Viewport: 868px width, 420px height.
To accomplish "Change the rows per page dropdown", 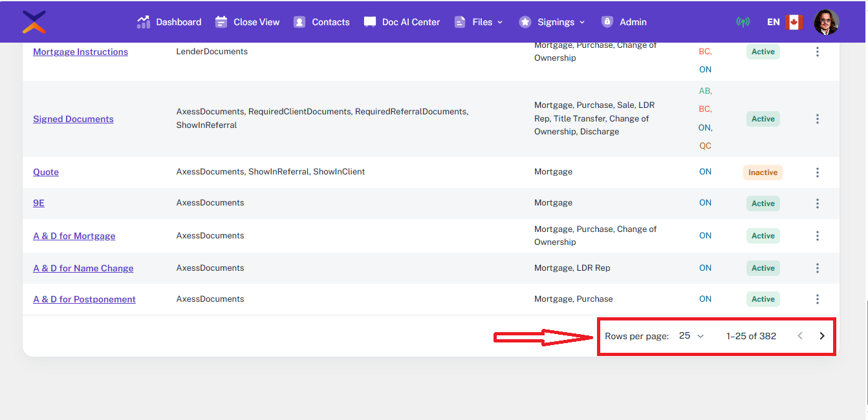I will click(691, 336).
